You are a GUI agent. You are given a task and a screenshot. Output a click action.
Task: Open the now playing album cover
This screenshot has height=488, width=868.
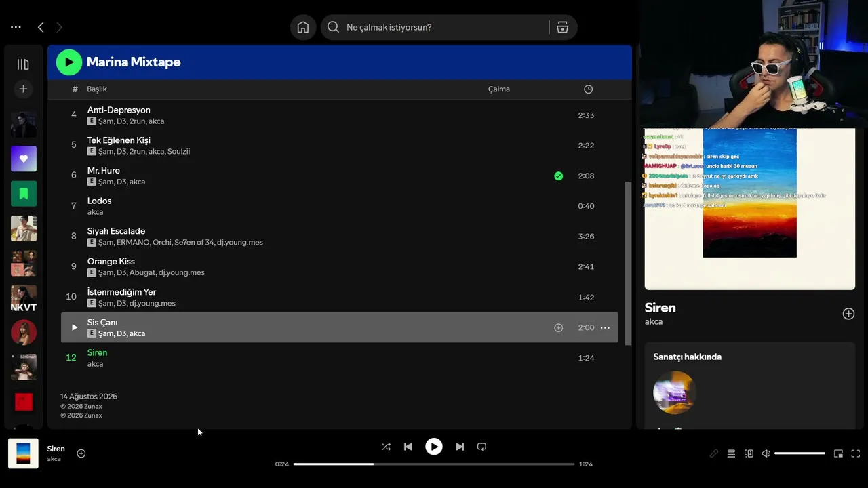[x=24, y=453]
